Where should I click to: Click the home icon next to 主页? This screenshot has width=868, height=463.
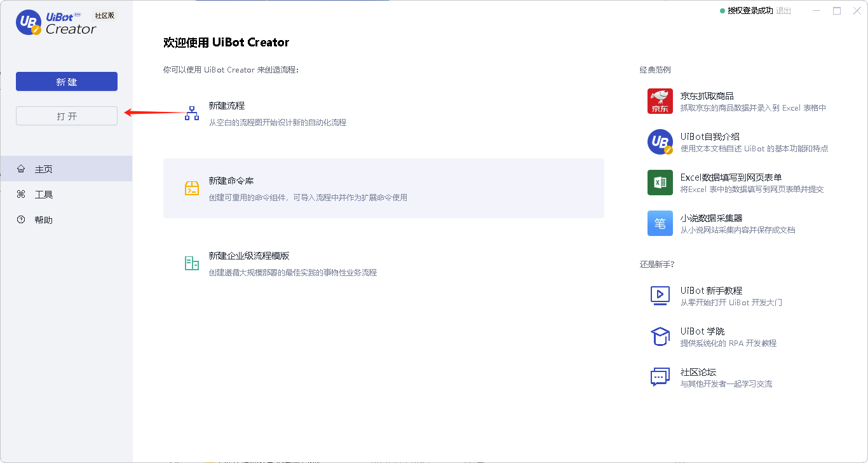click(21, 169)
